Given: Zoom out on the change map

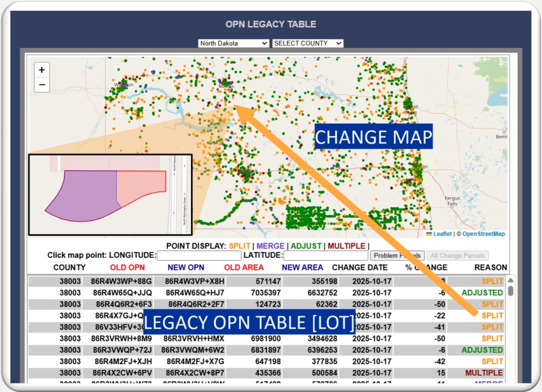Looking at the screenshot, I should coord(42,85).
